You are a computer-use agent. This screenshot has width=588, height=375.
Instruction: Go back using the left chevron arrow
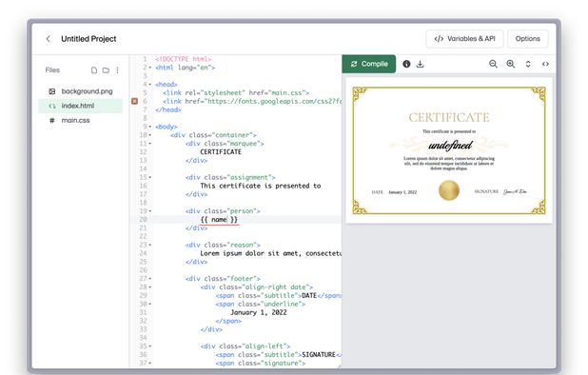point(48,39)
